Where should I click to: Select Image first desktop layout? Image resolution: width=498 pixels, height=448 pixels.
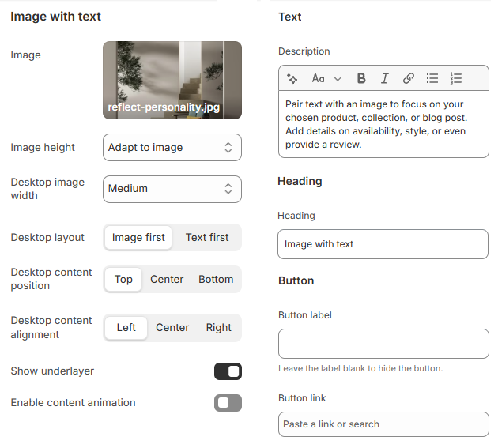click(138, 238)
